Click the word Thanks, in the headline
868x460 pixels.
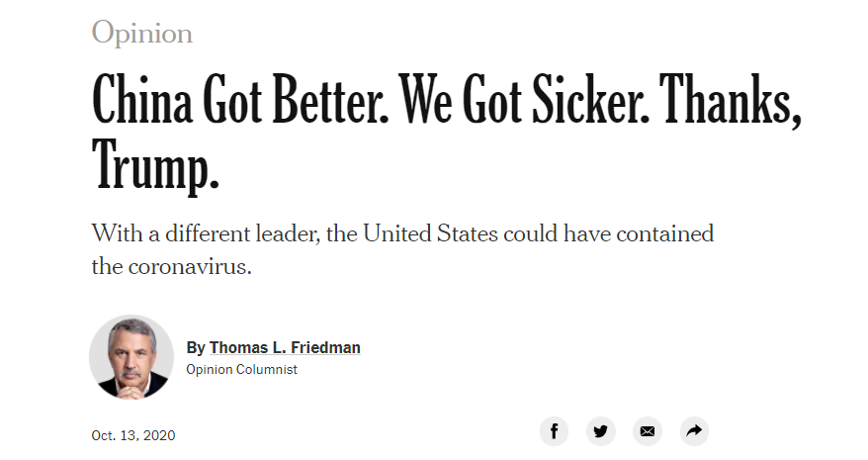pyautogui.click(x=731, y=101)
